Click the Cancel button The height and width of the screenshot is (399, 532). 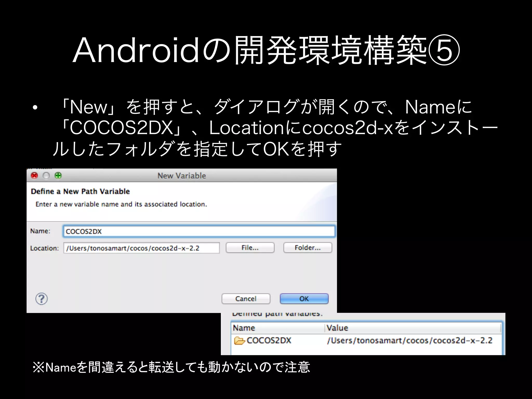click(246, 299)
